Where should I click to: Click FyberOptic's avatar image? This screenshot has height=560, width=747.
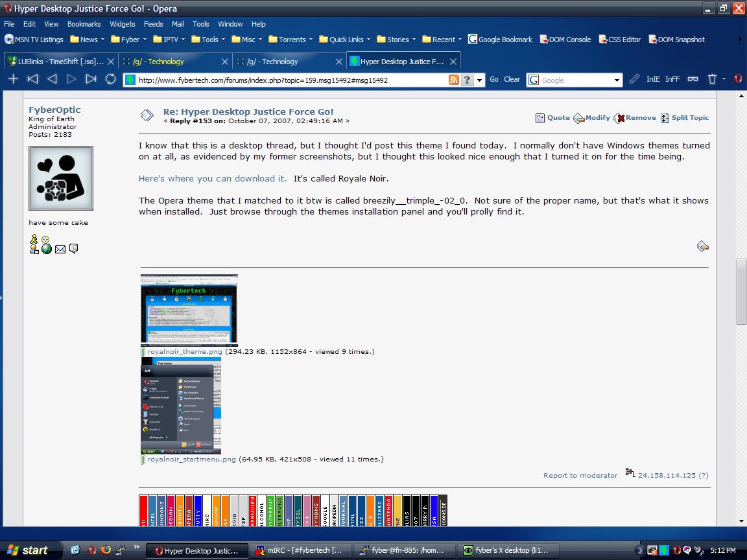(x=61, y=178)
